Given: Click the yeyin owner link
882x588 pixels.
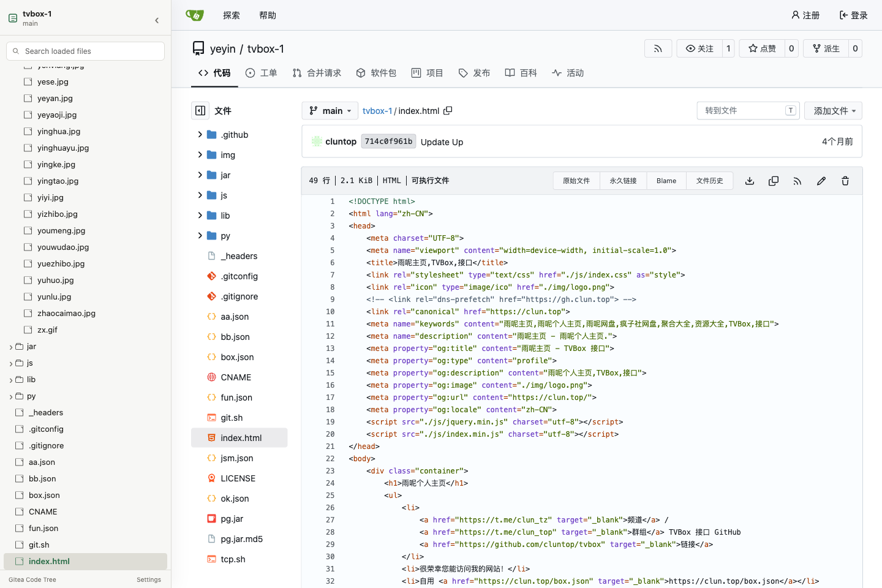Looking at the screenshot, I should (x=222, y=49).
